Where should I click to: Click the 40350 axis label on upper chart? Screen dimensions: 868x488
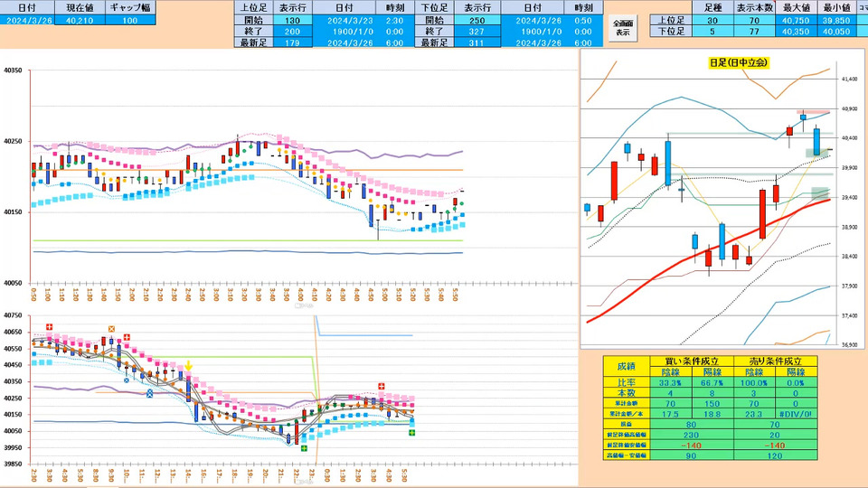click(x=13, y=70)
